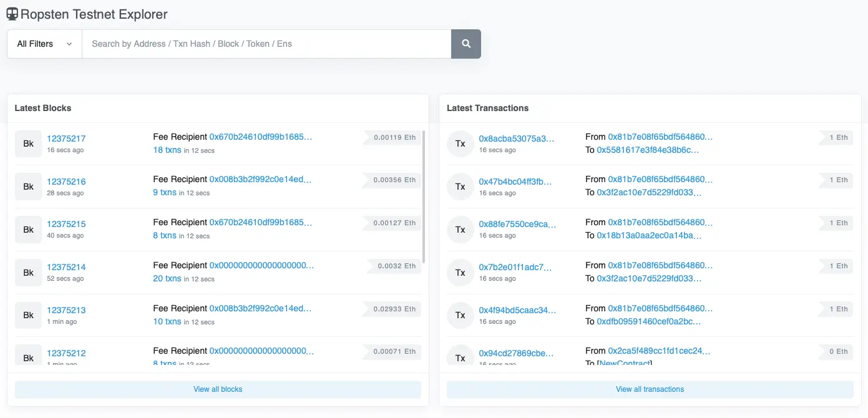
Task: View transaction 0x7b2e01f1adc7 details
Action: pos(515,267)
